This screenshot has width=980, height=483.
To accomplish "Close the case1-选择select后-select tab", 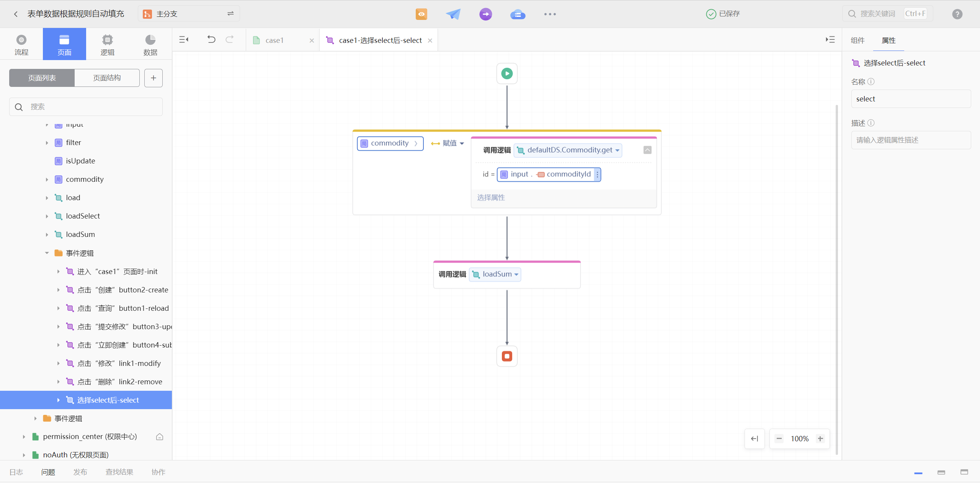I will click(x=430, y=41).
